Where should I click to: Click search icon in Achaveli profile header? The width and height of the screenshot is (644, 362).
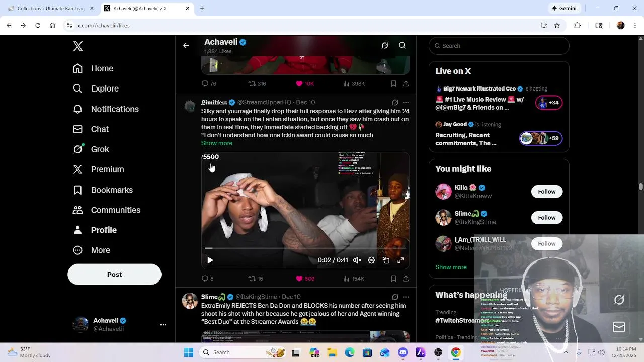click(403, 45)
